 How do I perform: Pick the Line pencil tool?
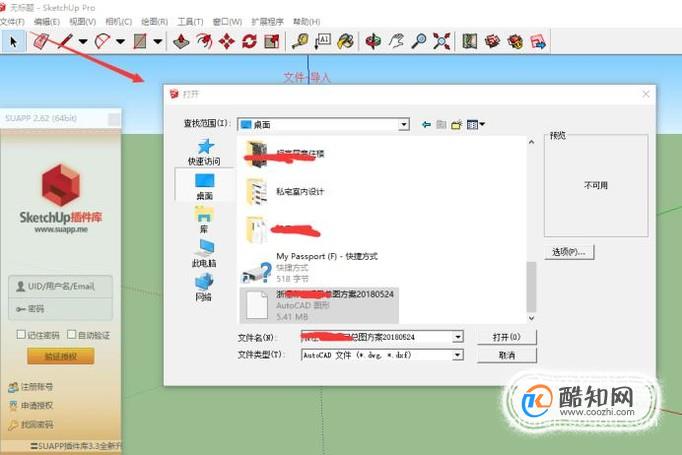click(x=66, y=42)
